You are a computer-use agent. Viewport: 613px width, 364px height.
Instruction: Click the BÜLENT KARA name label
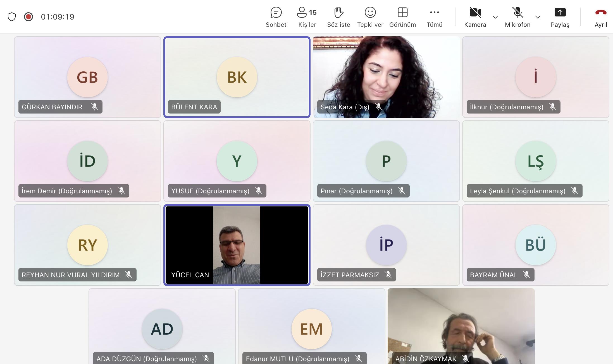click(194, 107)
